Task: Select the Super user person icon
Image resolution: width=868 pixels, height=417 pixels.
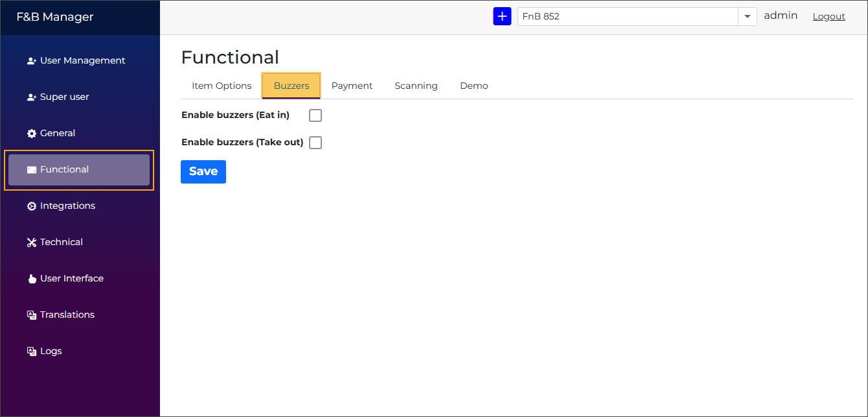Action: click(x=30, y=97)
